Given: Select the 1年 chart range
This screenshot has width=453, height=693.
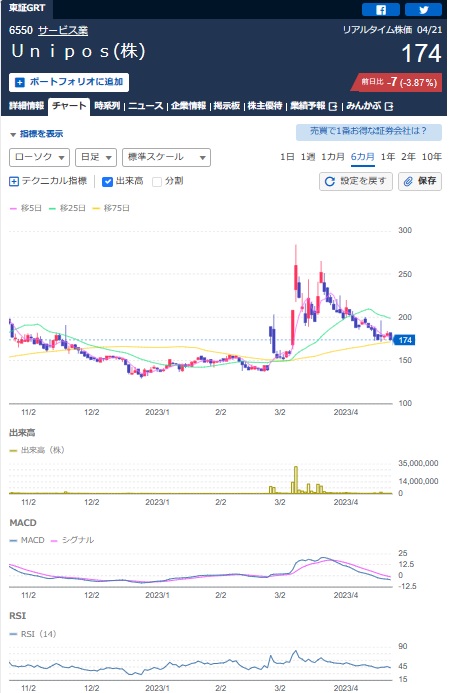Looking at the screenshot, I should (x=388, y=157).
